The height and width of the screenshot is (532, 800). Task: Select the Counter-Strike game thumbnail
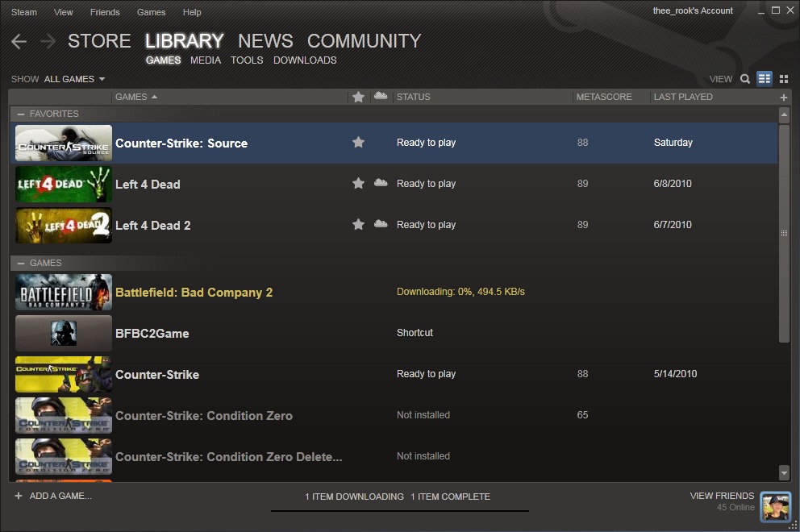click(x=64, y=374)
